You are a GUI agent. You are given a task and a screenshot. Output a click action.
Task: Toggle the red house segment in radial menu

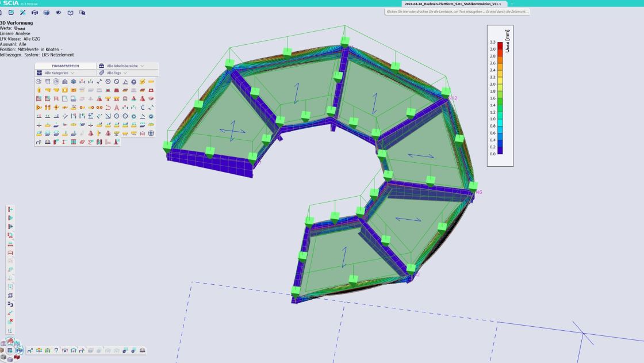[x=10, y=341]
